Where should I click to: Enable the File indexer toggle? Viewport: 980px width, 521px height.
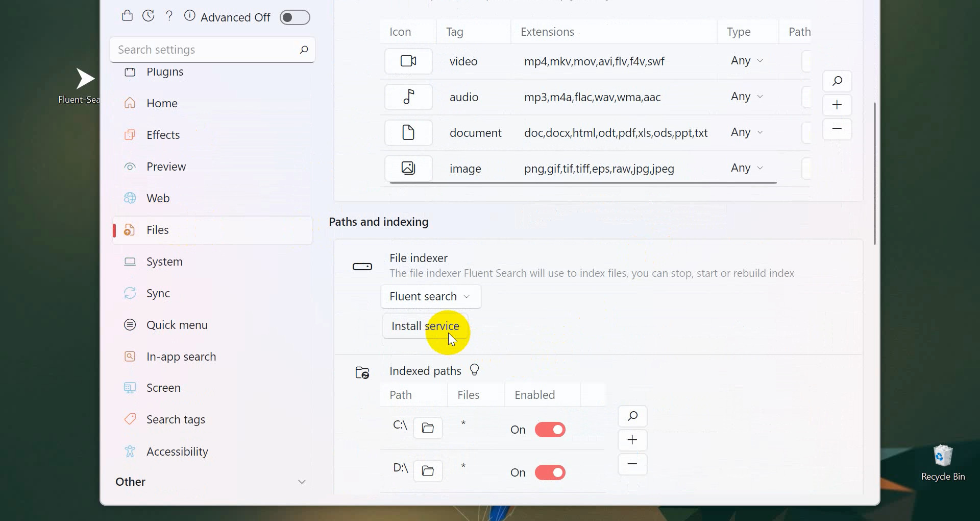[362, 266]
